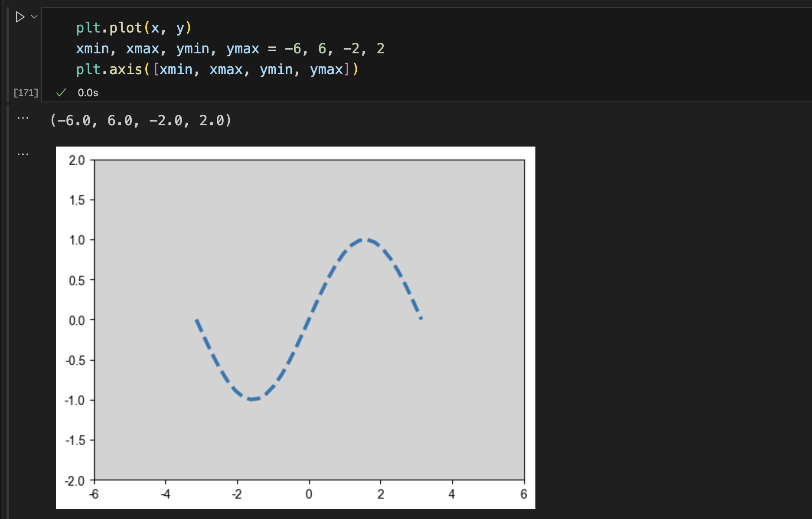
Task: Open the ellipsis menu beside the tuple output
Action: pos(23,118)
